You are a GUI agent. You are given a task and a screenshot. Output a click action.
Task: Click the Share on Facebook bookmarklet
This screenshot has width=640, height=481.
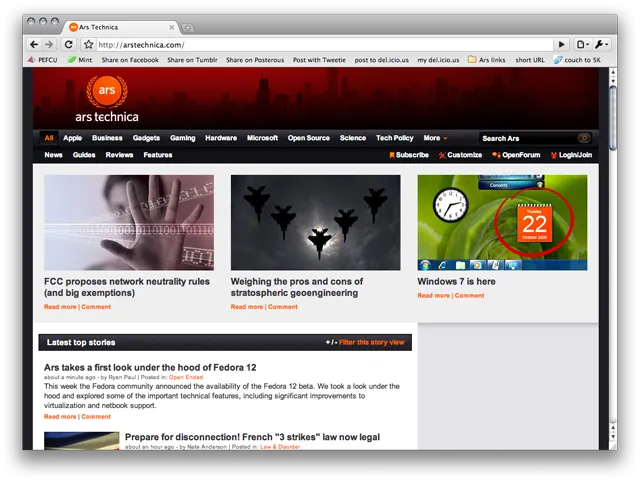point(130,60)
